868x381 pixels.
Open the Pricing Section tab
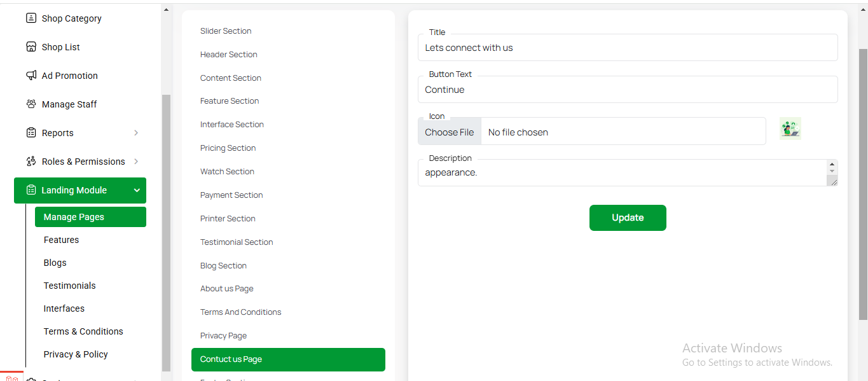point(228,148)
